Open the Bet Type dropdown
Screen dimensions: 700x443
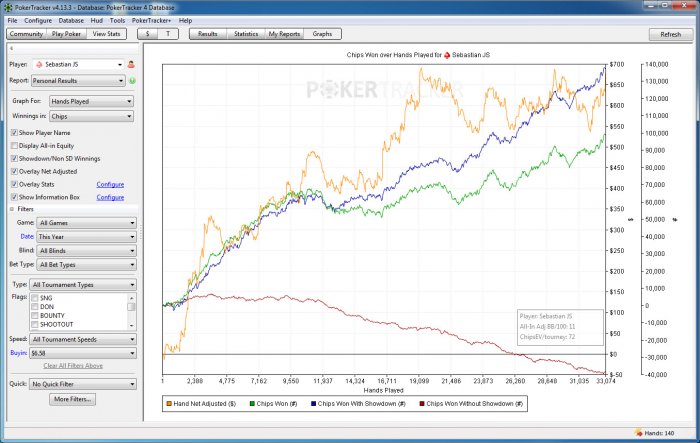pyautogui.click(x=87, y=265)
